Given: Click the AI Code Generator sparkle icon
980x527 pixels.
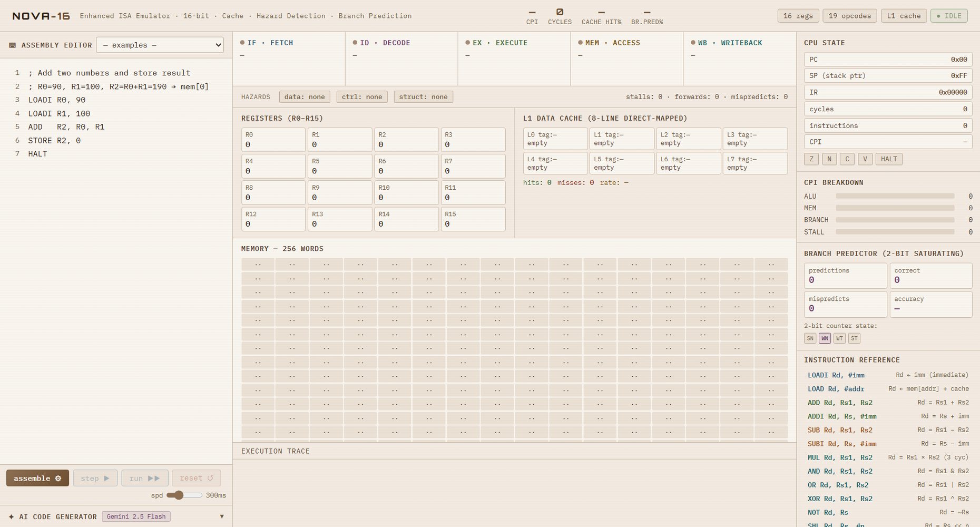Looking at the screenshot, I should click(11, 516).
